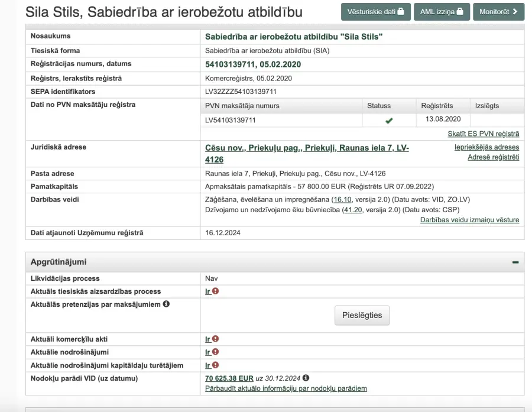Click Komercreģistrs, 05.02.2020 value
The width and height of the screenshot is (532, 412).
point(248,79)
